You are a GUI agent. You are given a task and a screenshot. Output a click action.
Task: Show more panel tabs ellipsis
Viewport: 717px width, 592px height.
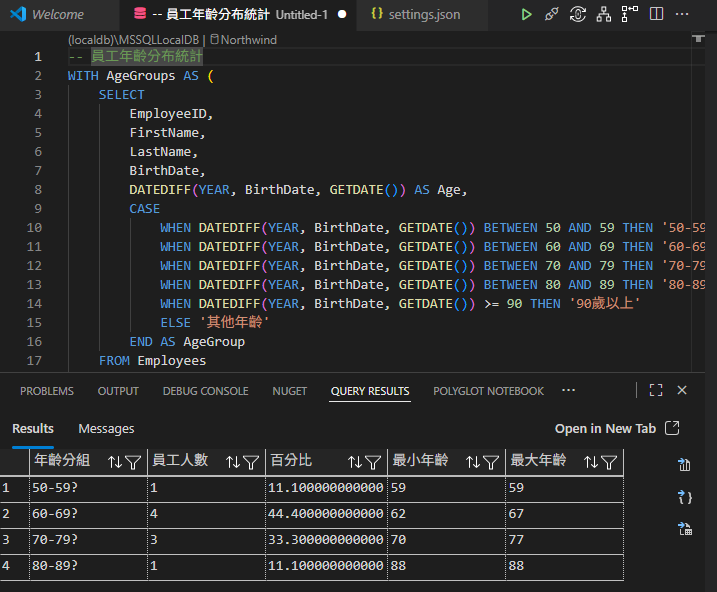tap(569, 391)
